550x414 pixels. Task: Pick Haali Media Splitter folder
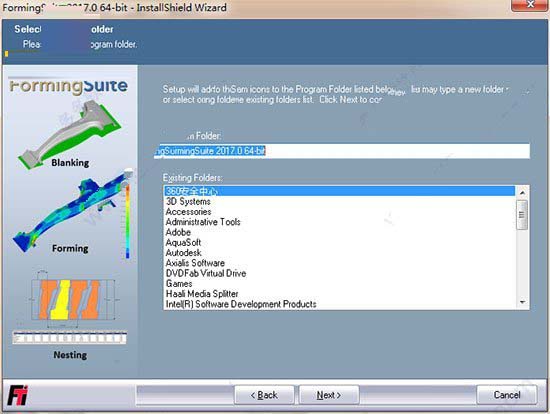[339, 294]
